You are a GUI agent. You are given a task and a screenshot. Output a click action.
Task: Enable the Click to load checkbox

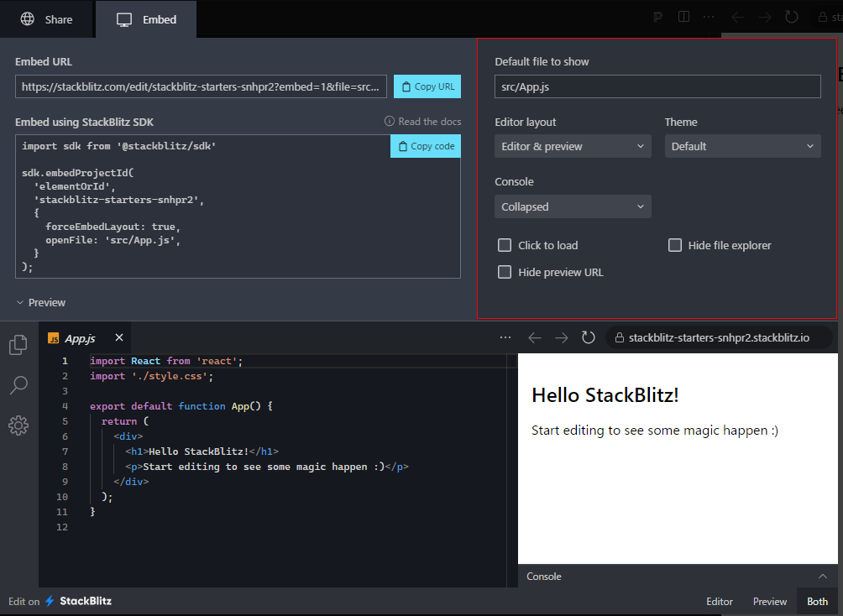click(505, 246)
